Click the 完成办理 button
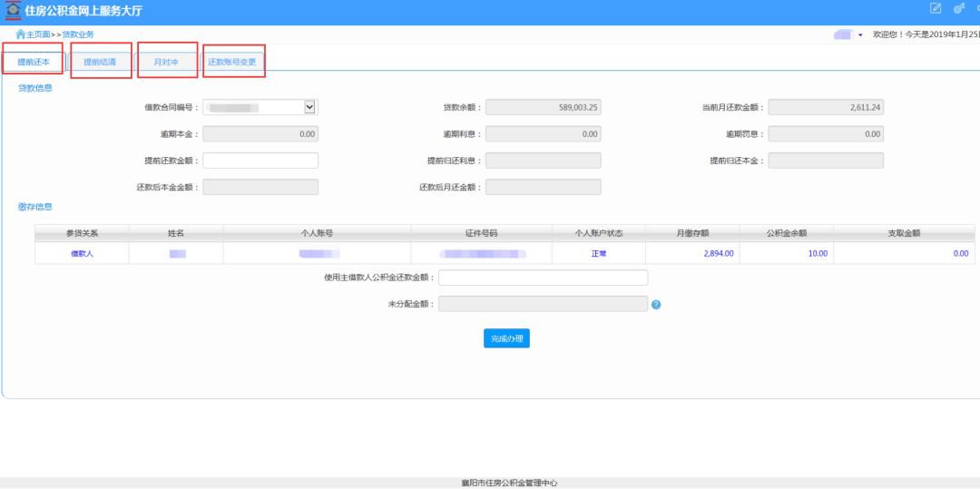The height and width of the screenshot is (489, 980). (x=505, y=338)
